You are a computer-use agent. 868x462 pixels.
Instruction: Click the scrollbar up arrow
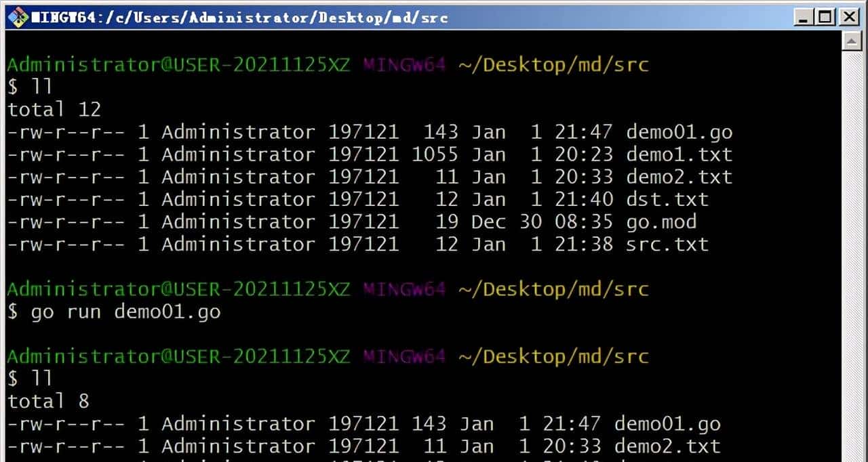coord(853,41)
